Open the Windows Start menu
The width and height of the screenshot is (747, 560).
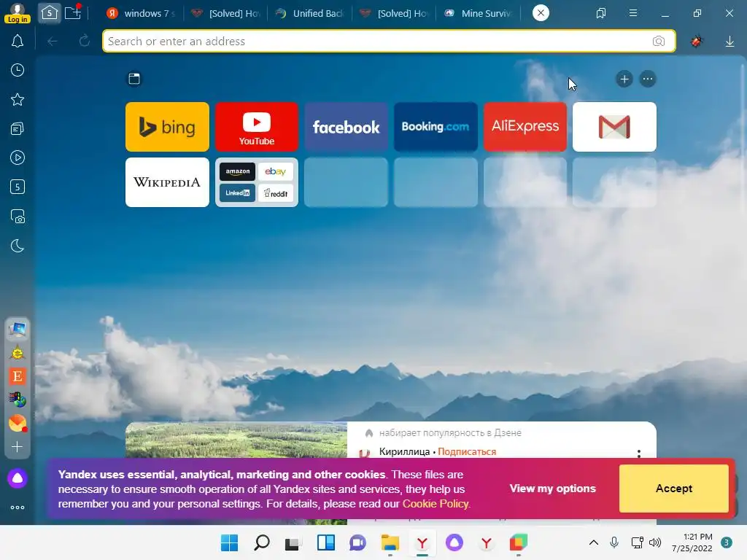tap(230, 542)
